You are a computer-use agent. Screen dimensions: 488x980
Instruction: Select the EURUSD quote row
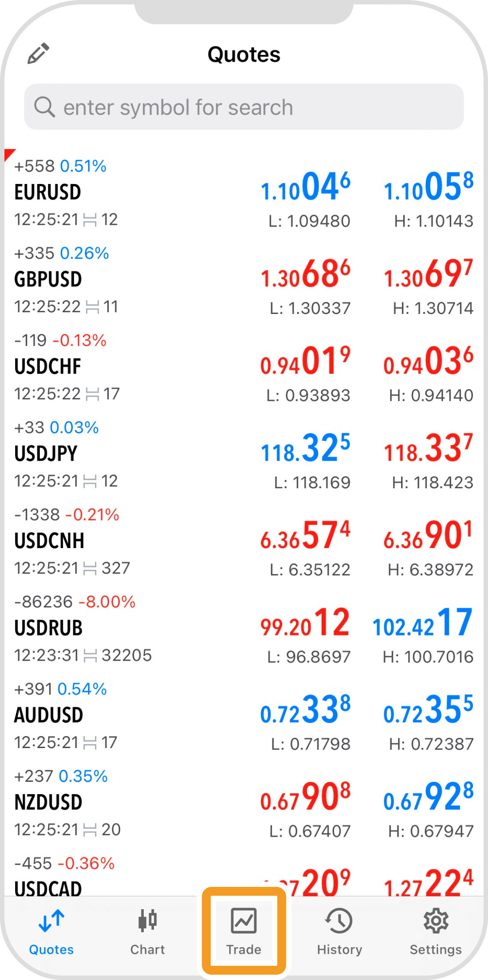pos(133,193)
